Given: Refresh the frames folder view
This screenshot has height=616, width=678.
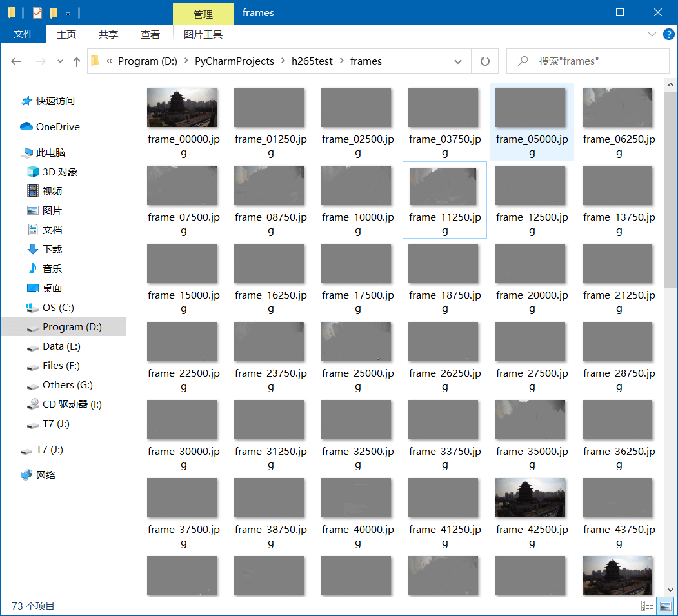Looking at the screenshot, I should 484,61.
